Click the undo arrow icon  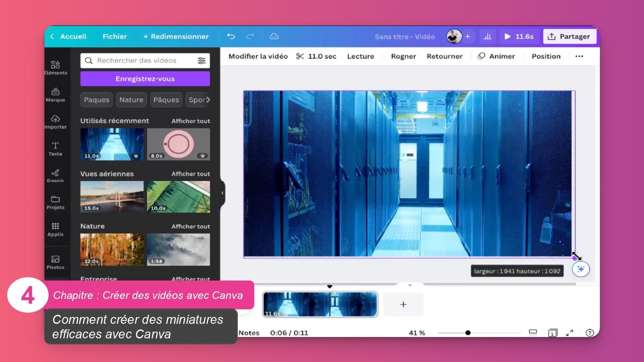(231, 36)
